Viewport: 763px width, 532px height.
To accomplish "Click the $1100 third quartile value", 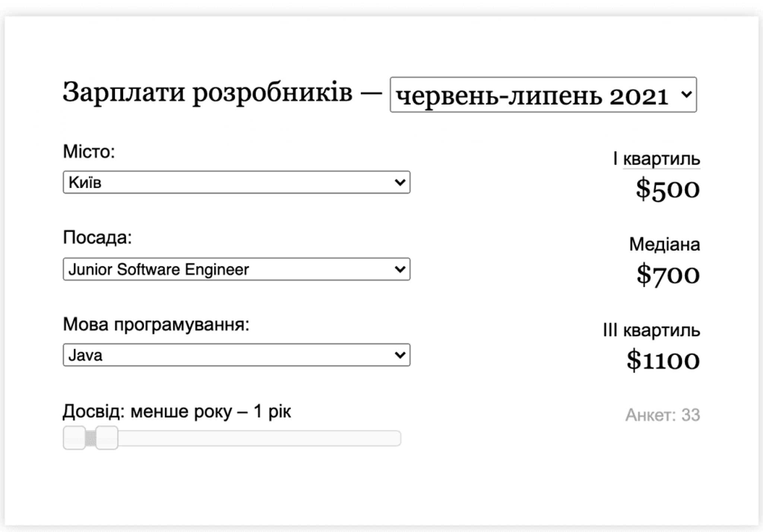I will pyautogui.click(x=663, y=361).
